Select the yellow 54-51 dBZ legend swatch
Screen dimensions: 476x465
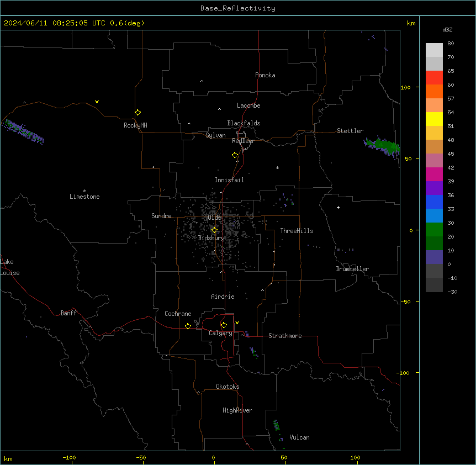(x=434, y=119)
